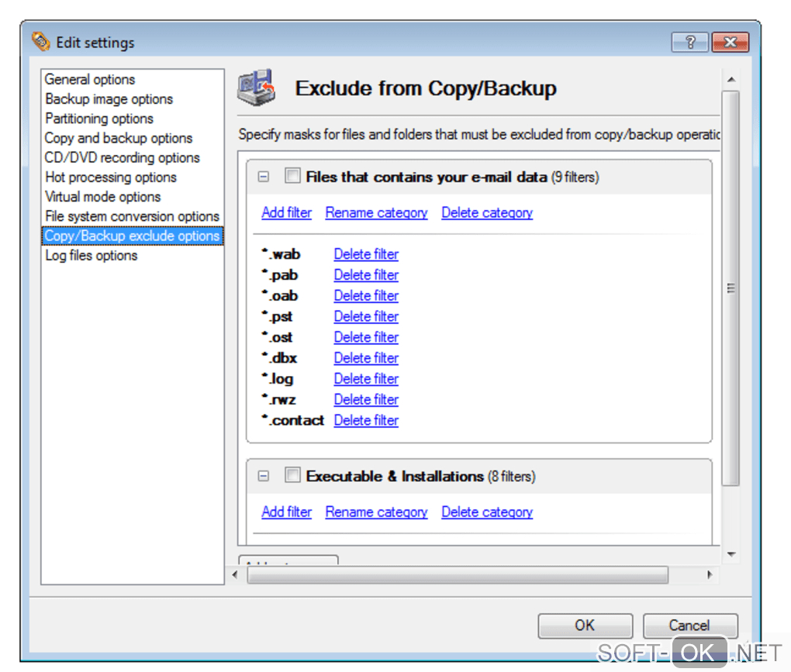Delete the *.dbx filter
The image size is (791, 672).
point(366,358)
